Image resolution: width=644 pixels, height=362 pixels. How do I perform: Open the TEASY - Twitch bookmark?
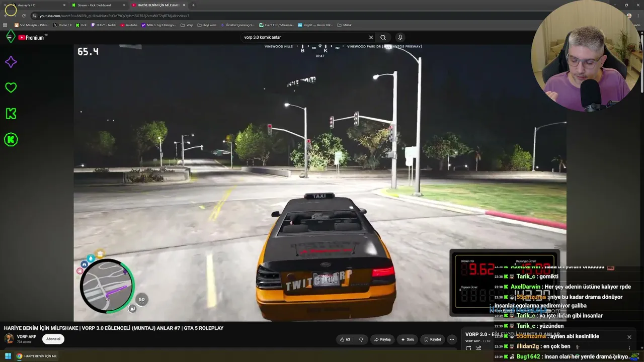tap(104, 25)
